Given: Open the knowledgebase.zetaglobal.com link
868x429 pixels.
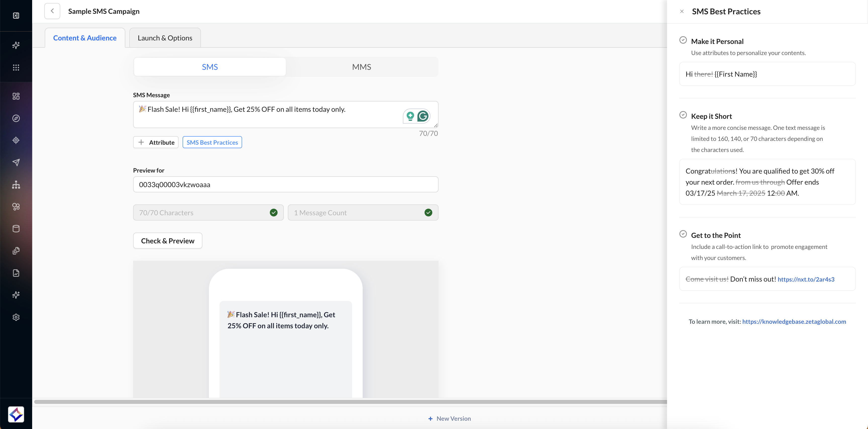Looking at the screenshot, I should tap(794, 321).
